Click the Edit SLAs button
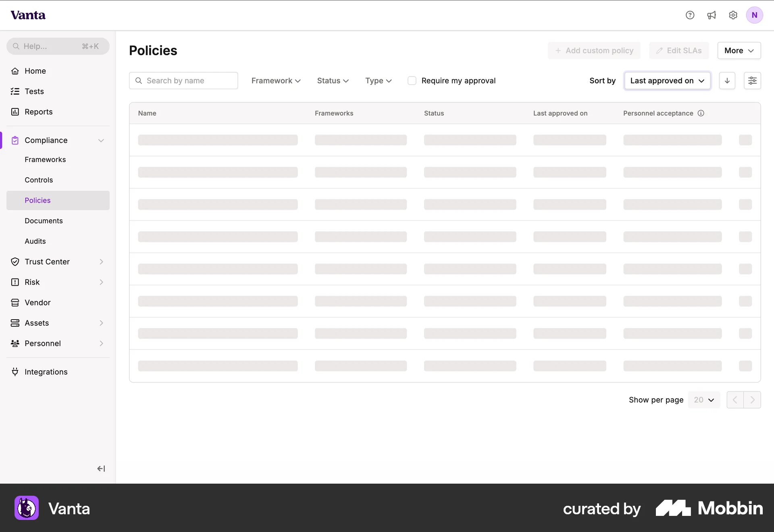 [x=679, y=50]
